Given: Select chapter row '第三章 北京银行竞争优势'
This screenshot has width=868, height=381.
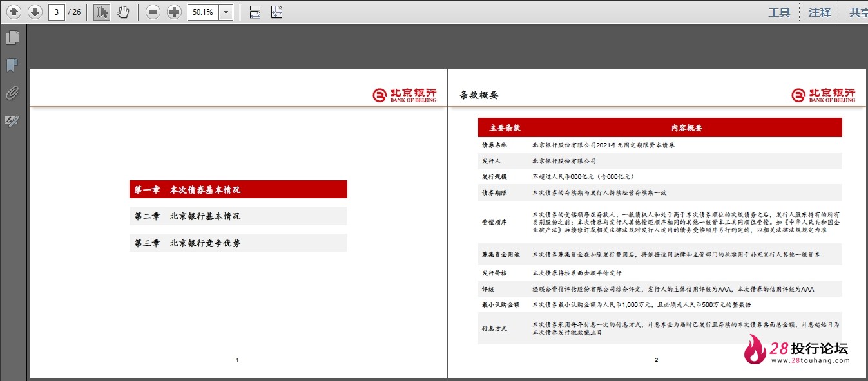Looking at the screenshot, I should pyautogui.click(x=238, y=243).
